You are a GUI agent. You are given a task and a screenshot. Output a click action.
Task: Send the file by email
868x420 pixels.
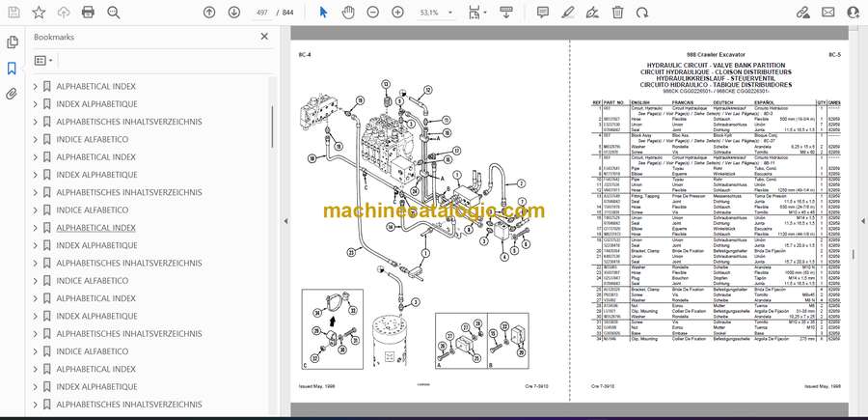pyautogui.click(x=828, y=13)
